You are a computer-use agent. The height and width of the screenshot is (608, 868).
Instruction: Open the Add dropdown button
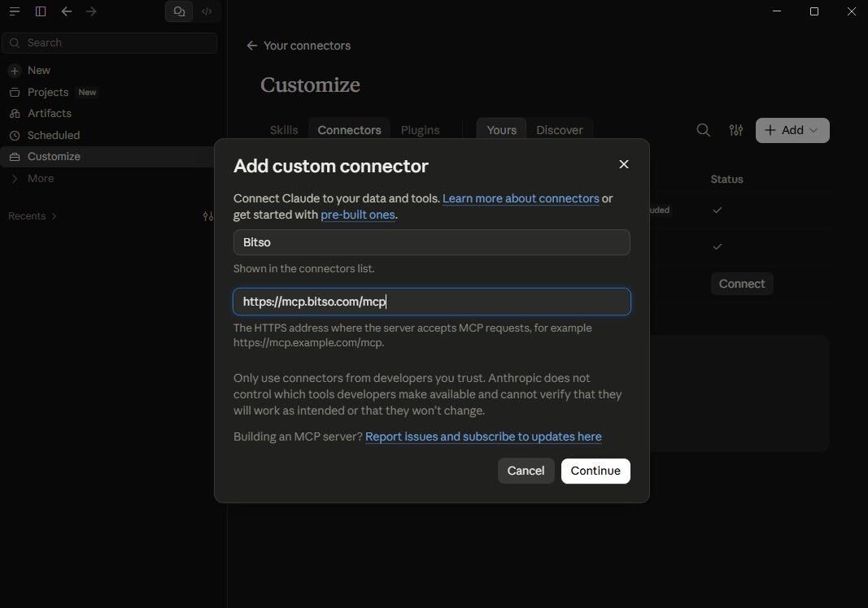pos(792,130)
